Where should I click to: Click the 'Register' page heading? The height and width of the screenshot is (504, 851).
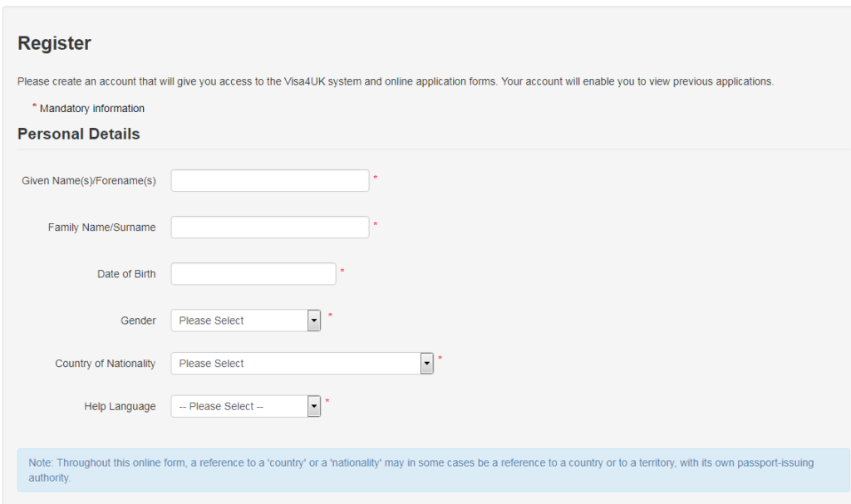[x=54, y=43]
